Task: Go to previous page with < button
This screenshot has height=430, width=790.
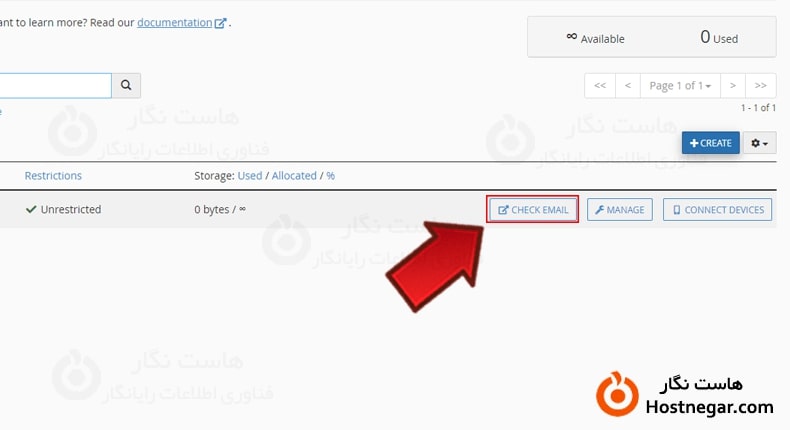Action: [x=628, y=86]
